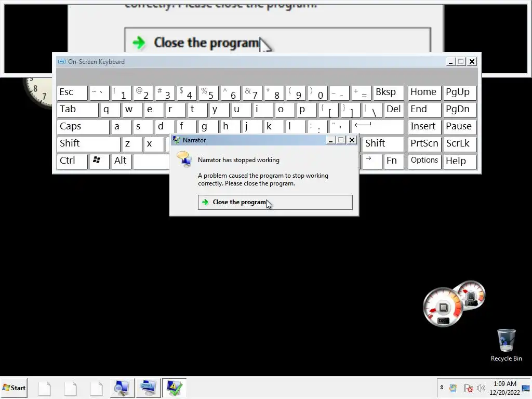
Task: Toggle the Caps key on the keyboard
Action: (x=83, y=127)
